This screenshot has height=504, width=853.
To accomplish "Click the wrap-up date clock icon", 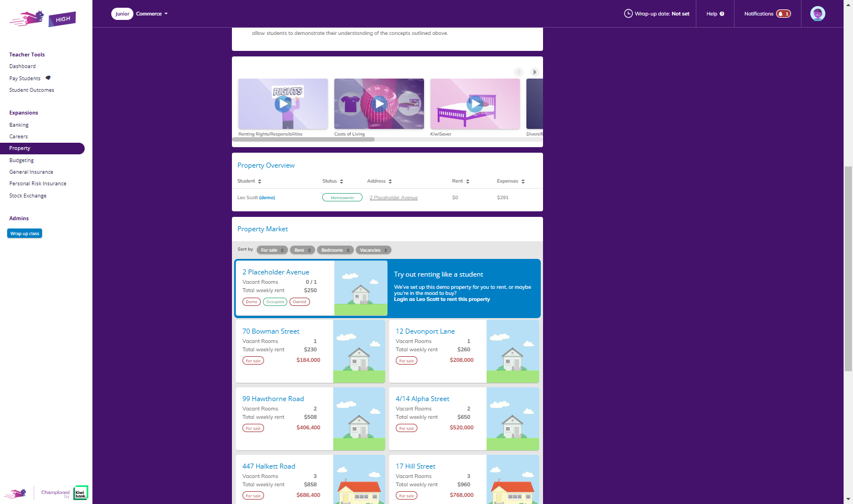I will point(628,14).
